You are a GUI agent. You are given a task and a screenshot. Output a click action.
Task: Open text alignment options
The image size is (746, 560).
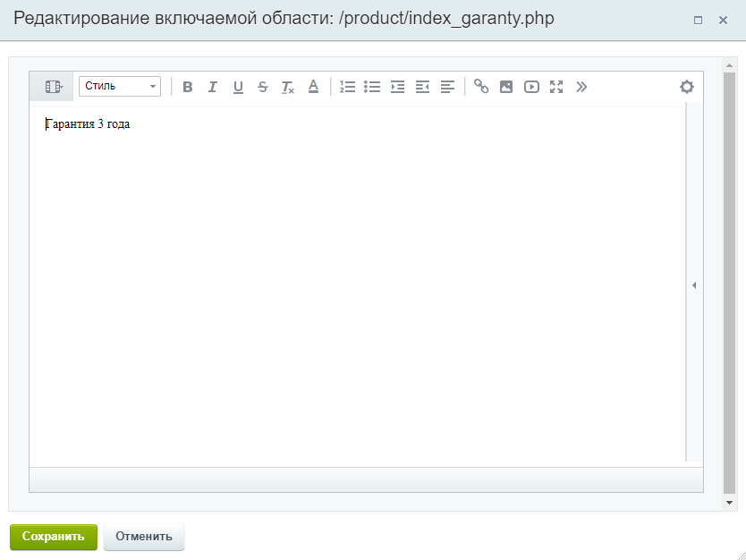pos(447,87)
